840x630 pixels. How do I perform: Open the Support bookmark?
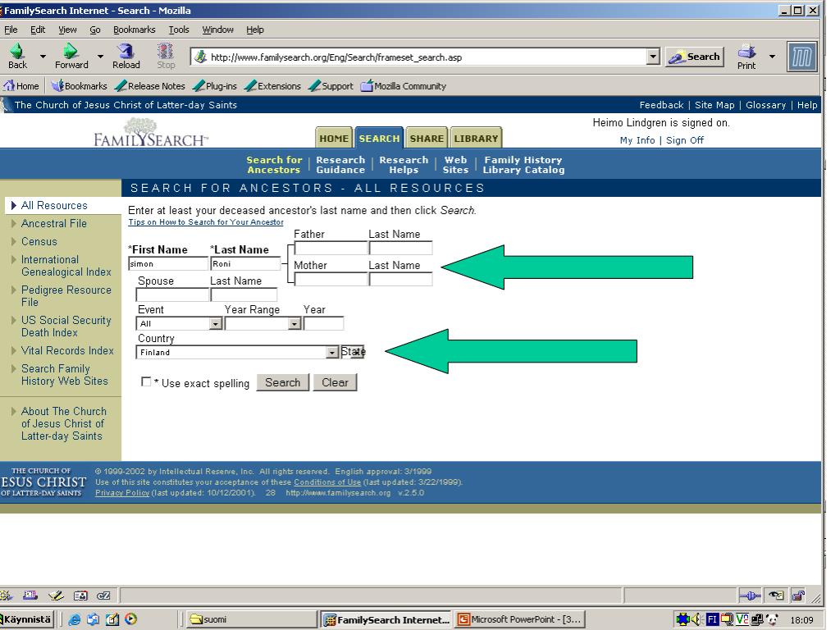click(331, 85)
